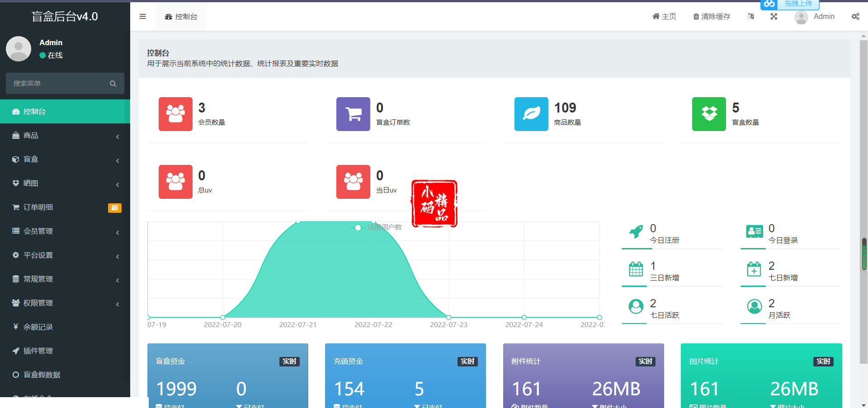This screenshot has height=408, width=868.
Task: Click the 今日登录 ID card icon
Action: (755, 232)
